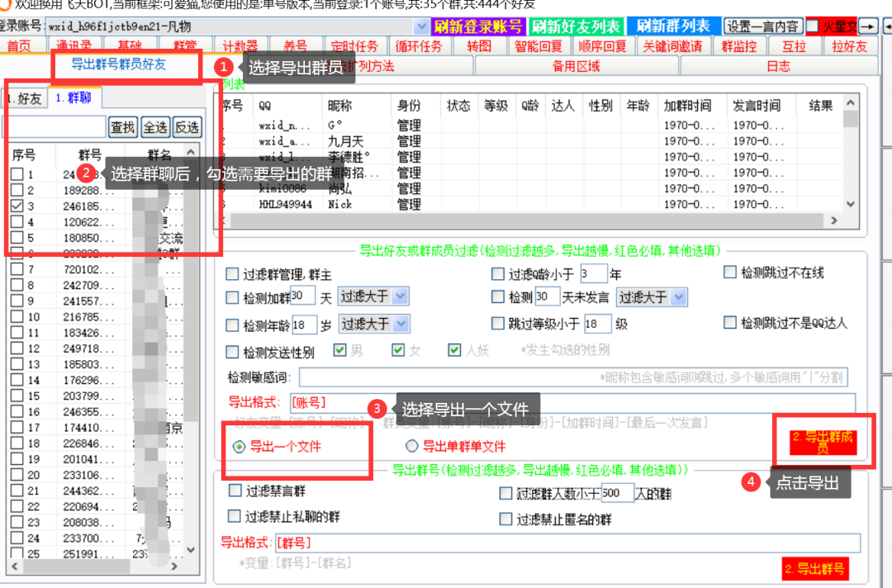
Task: Enable the 检测发送性别 checkbox
Action: tap(232, 352)
